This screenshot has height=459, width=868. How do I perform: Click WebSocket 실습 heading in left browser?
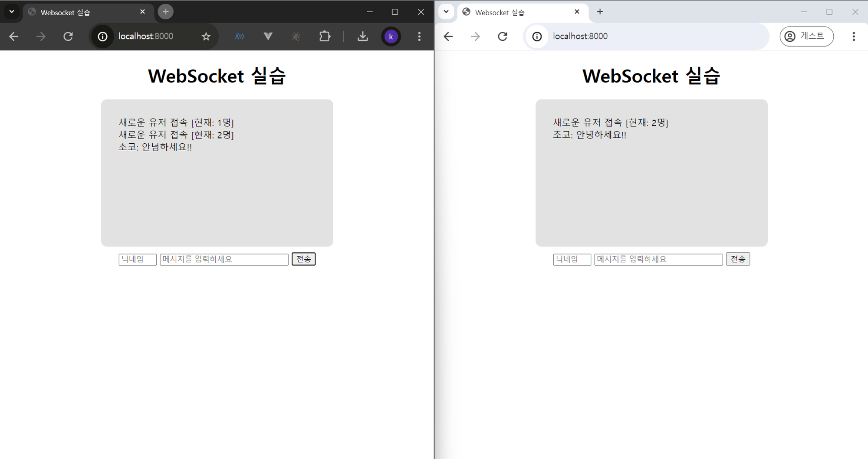pos(217,76)
